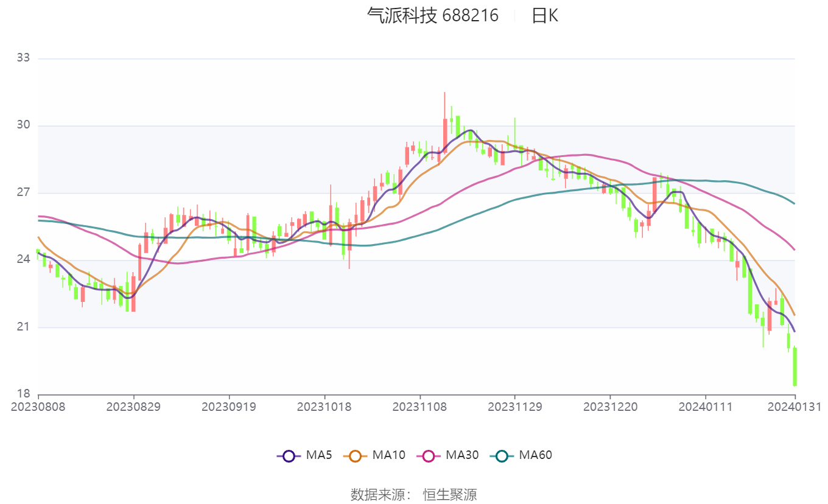This screenshot has height=504, width=828.
Task: Click x-axis date label 20230919
Action: pos(229,406)
